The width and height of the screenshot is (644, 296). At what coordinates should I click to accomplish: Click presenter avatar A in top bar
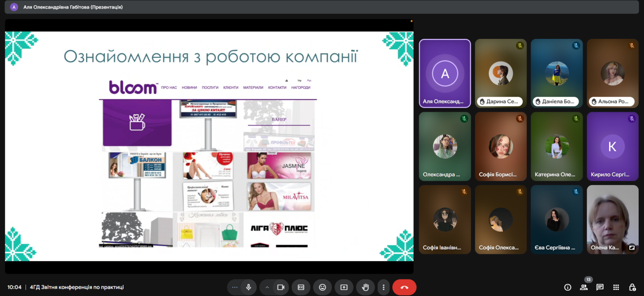click(14, 7)
